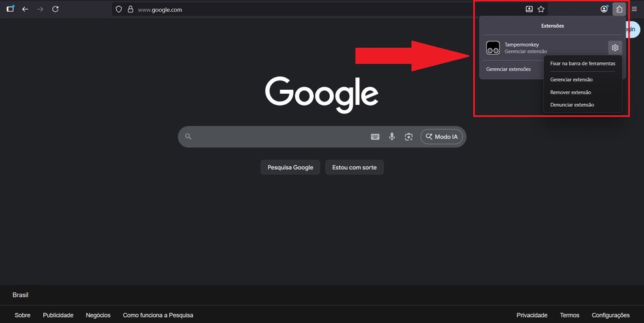644x323 pixels.
Task: Open the tracking protection shield icon
Action: (x=118, y=9)
